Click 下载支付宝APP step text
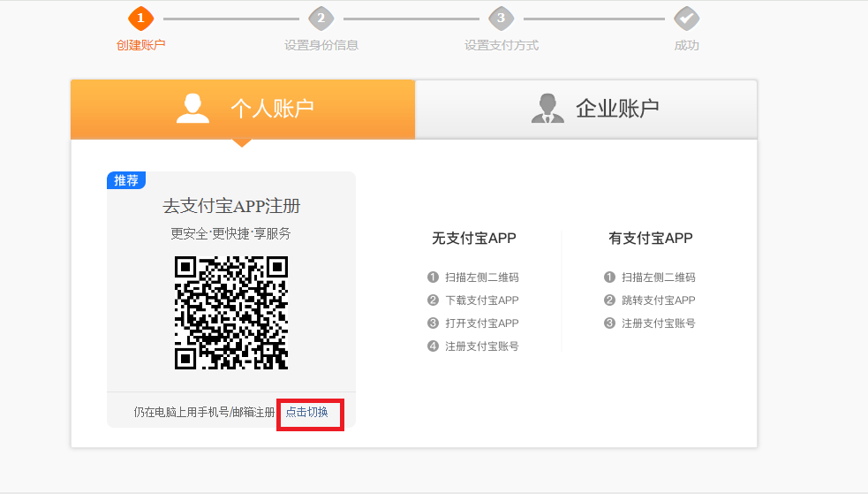Image resolution: width=868 pixels, height=494 pixels. pyautogui.click(x=481, y=300)
